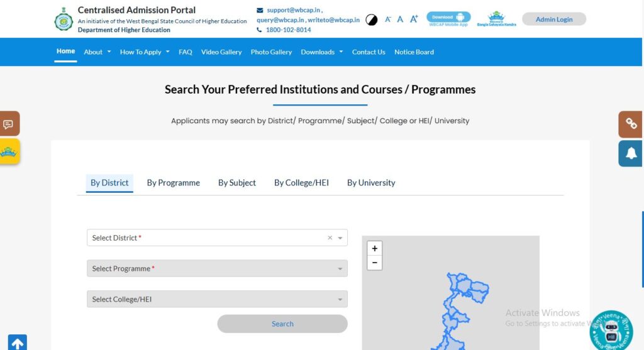Open the Select District dropdown
The height and width of the screenshot is (350, 644).
coord(217,238)
